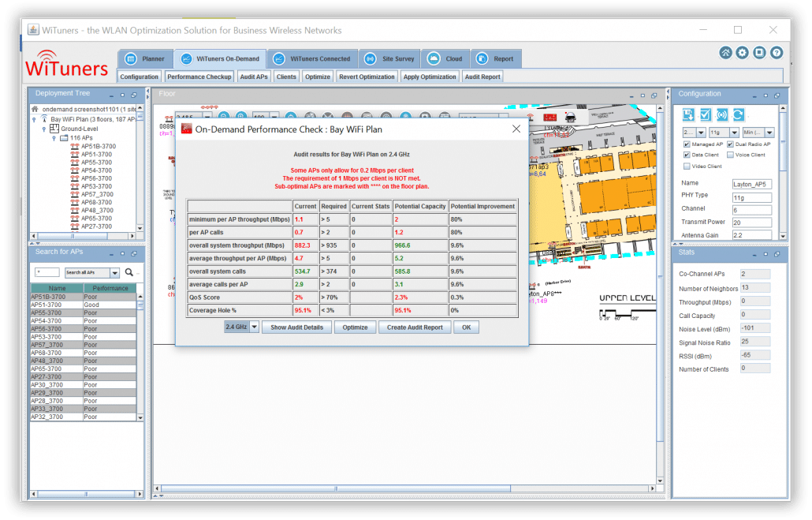Click the radio broadcast icon in Configuration panel
This screenshot has height=520, width=812.
click(x=722, y=114)
